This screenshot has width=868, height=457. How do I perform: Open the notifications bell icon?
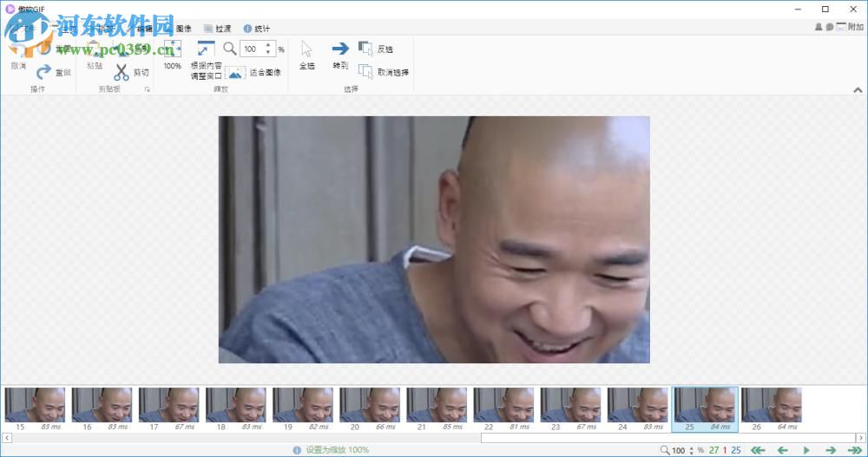pos(819,27)
